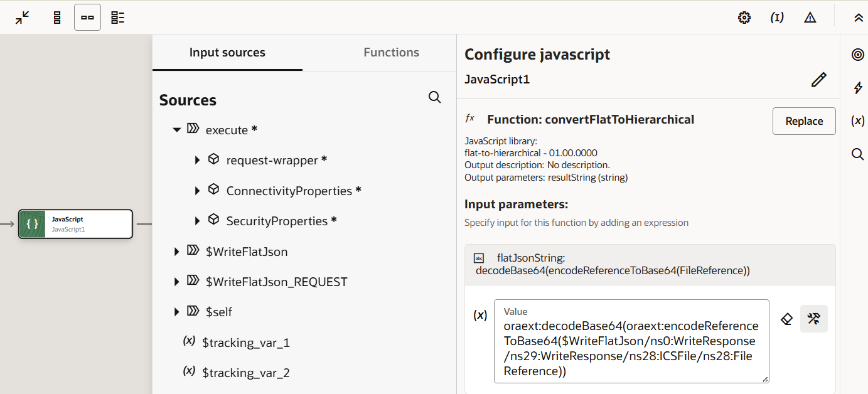Screen dimensions: 868x394
Task: Select the tracking target icon on right sidebar
Action: tap(858, 55)
